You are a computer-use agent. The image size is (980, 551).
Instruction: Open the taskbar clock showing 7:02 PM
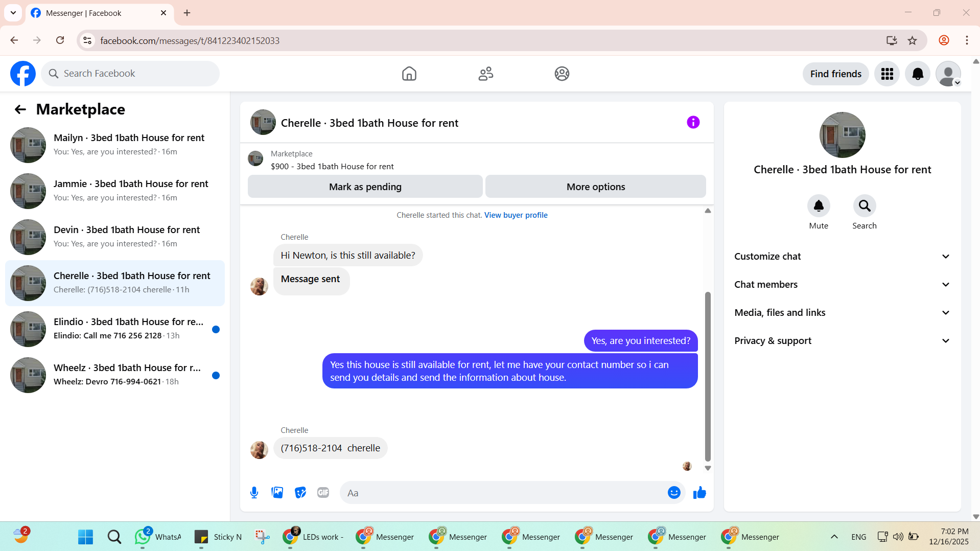point(949,537)
